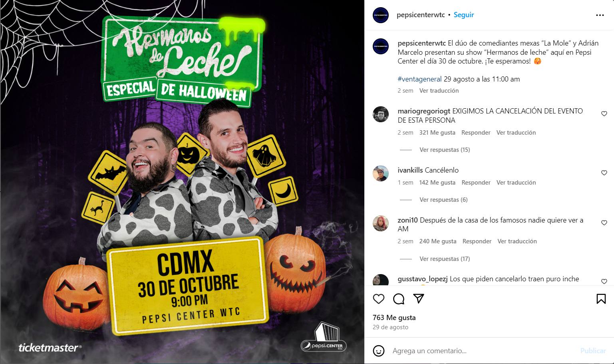Like mariogregoriogt's comment
The width and height of the screenshot is (614, 364).
pyautogui.click(x=604, y=114)
